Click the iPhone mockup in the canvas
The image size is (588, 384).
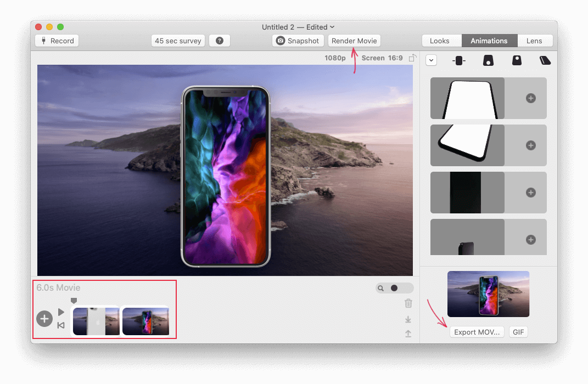(226, 177)
